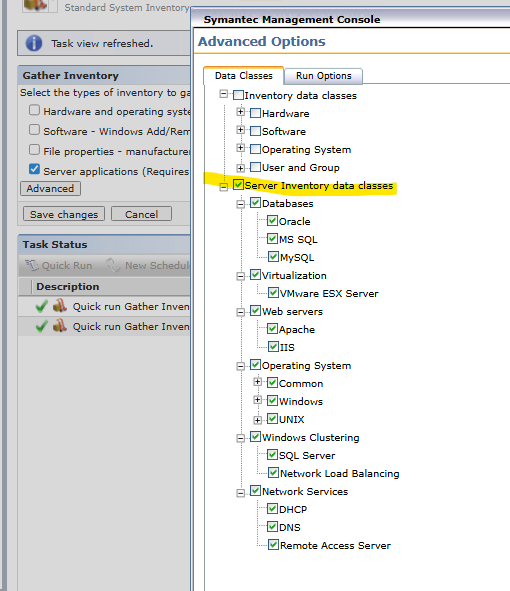This screenshot has width=510, height=591.
Task: Expand the Hardware tree node
Action: tap(240, 112)
